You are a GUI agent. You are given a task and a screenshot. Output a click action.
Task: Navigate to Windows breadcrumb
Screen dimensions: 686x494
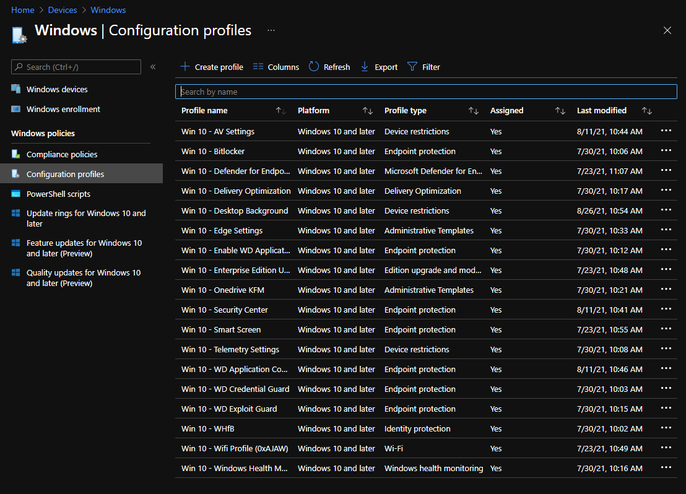[108, 10]
